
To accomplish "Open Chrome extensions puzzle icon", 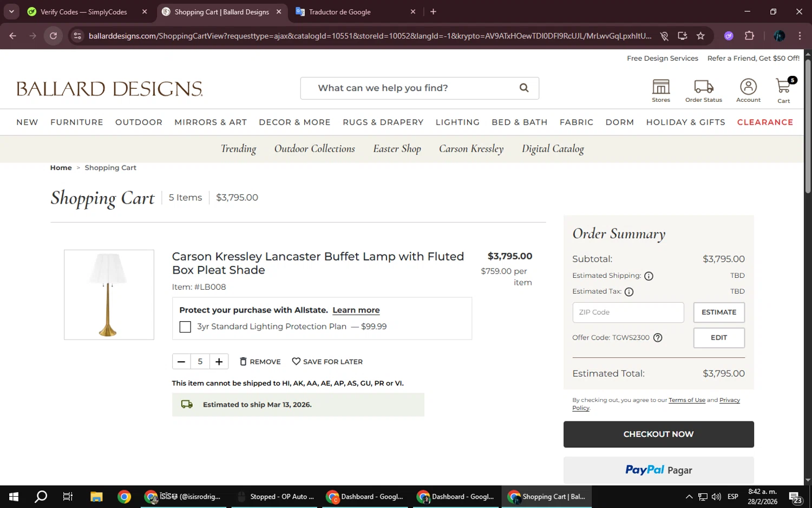I will click(x=749, y=36).
